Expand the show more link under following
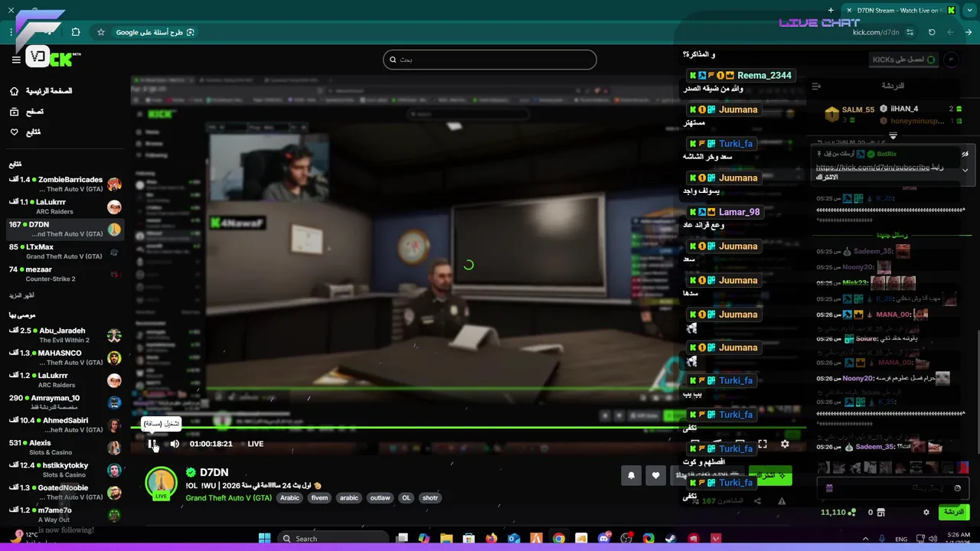The width and height of the screenshot is (980, 551). coord(21,295)
